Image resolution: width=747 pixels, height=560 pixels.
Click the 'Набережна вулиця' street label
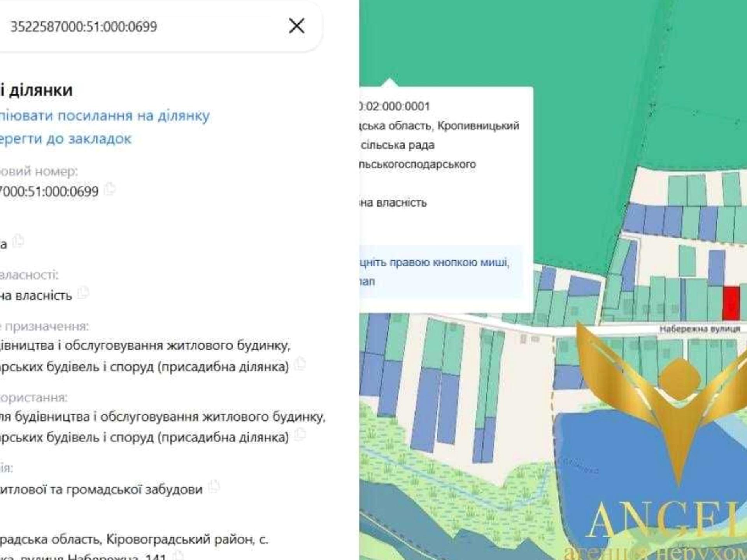[x=700, y=329]
